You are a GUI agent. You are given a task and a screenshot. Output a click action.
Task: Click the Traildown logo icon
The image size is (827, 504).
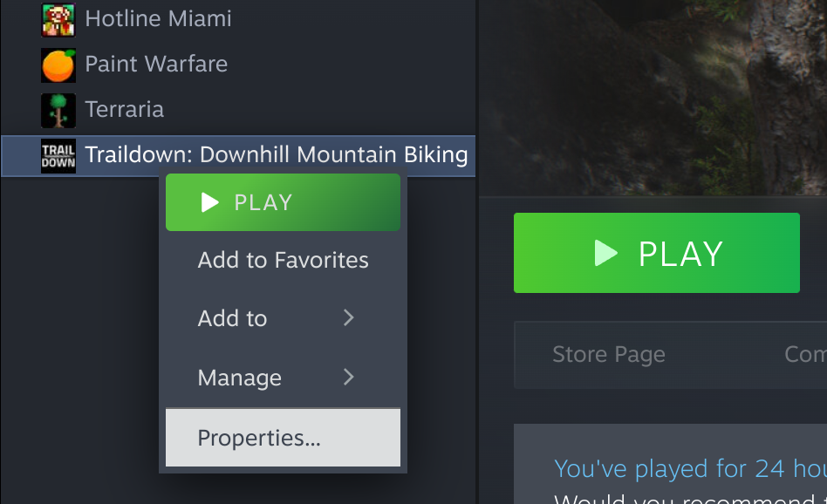(58, 156)
